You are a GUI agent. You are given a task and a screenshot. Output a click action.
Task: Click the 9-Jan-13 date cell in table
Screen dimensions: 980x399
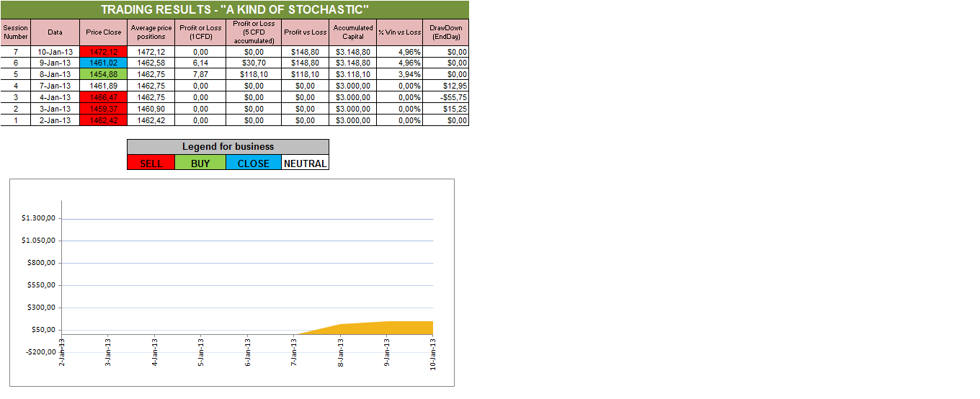click(x=55, y=63)
